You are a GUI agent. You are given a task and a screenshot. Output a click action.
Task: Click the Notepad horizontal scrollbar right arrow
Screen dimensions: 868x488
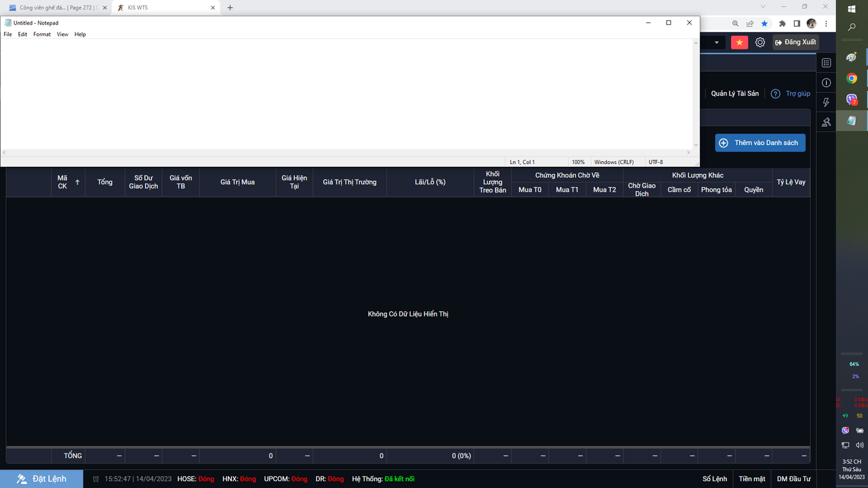[689, 153]
